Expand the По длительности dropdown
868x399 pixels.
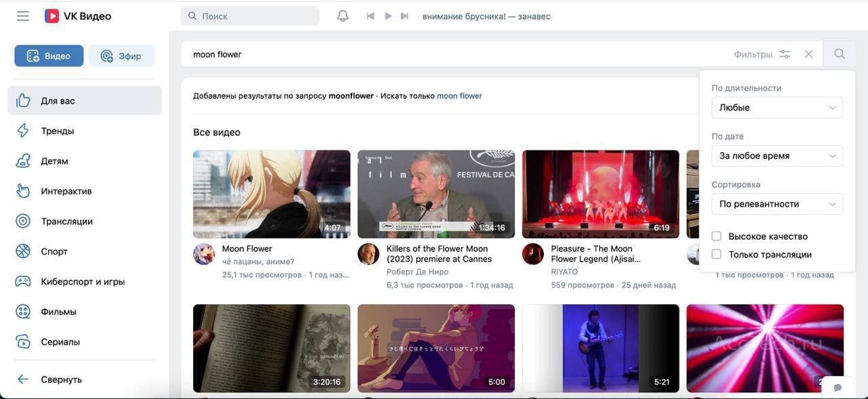pyautogui.click(x=776, y=108)
